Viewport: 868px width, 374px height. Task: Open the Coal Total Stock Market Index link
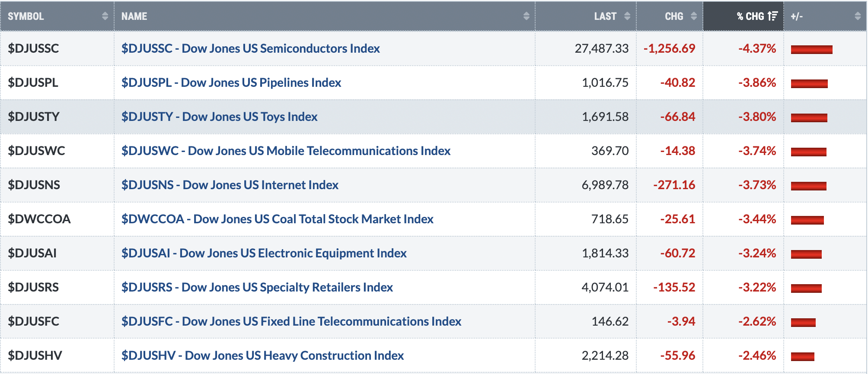[278, 219]
